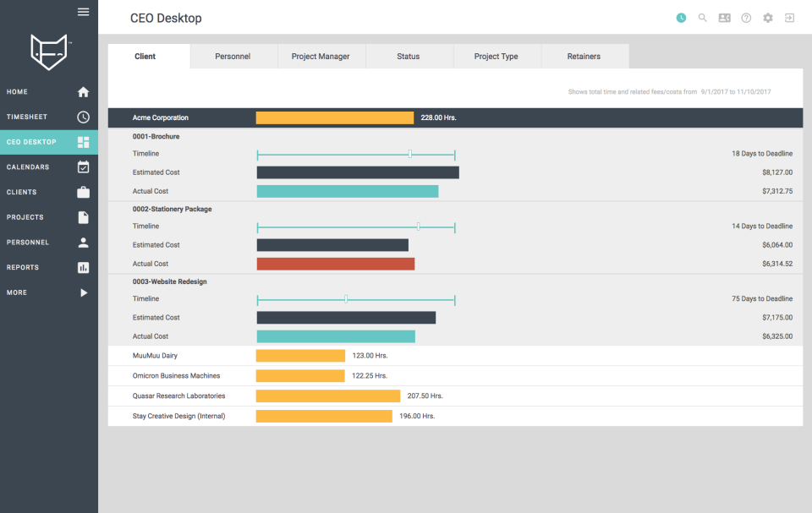Open the help question mark icon

[746, 18]
